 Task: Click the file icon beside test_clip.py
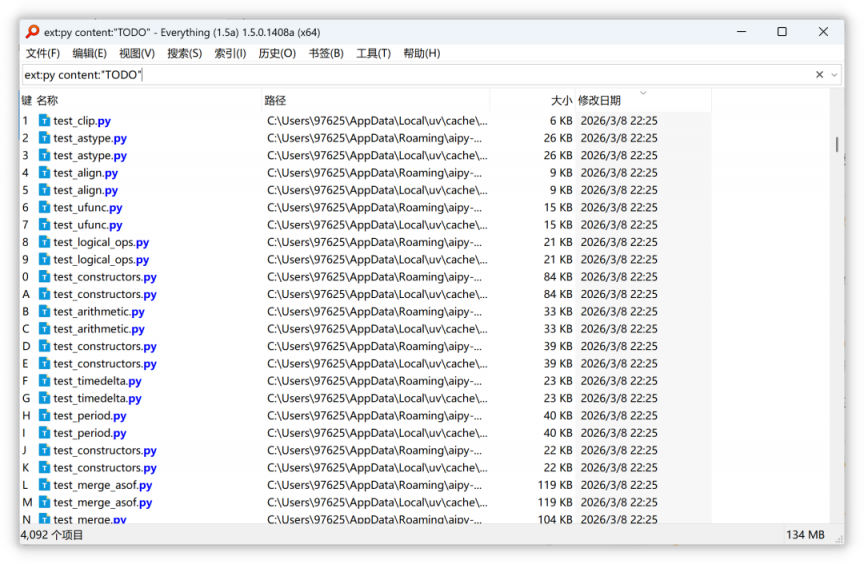pos(44,121)
